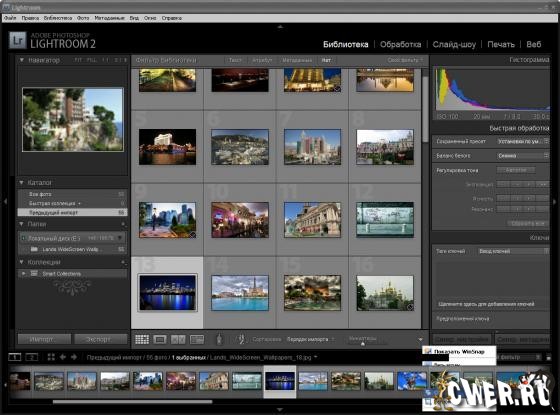Toggle sort direction a-z icon
The image size is (560, 415).
click(x=242, y=339)
